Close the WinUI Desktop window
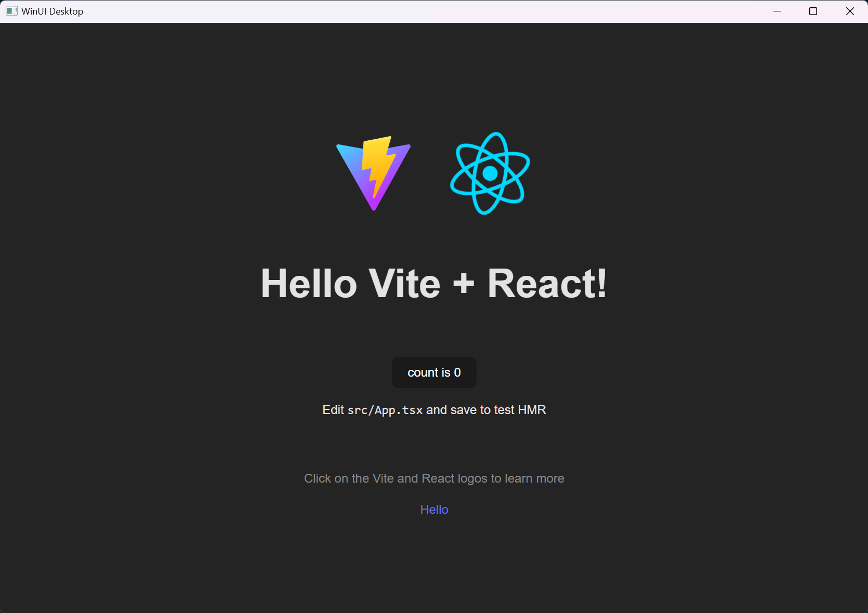This screenshot has height=613, width=868. coord(850,11)
